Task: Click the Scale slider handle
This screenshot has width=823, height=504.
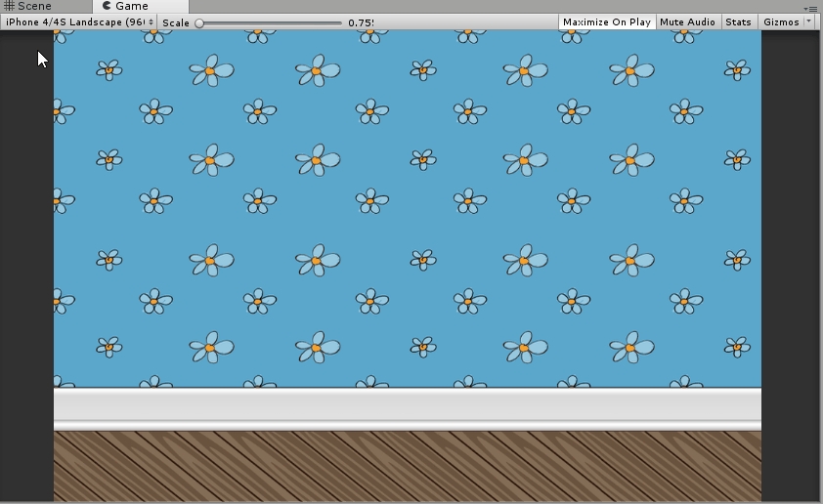Action: coord(199,22)
